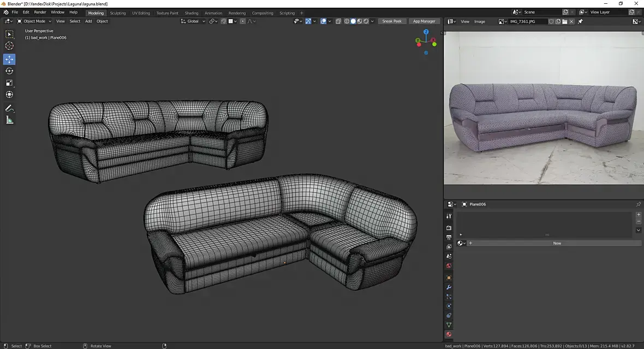This screenshot has width=644, height=349.
Task: Switch to the UV Editing workspace tab
Action: click(141, 13)
